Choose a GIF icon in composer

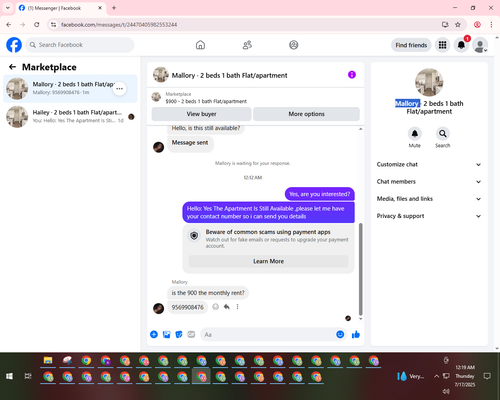tap(191, 334)
